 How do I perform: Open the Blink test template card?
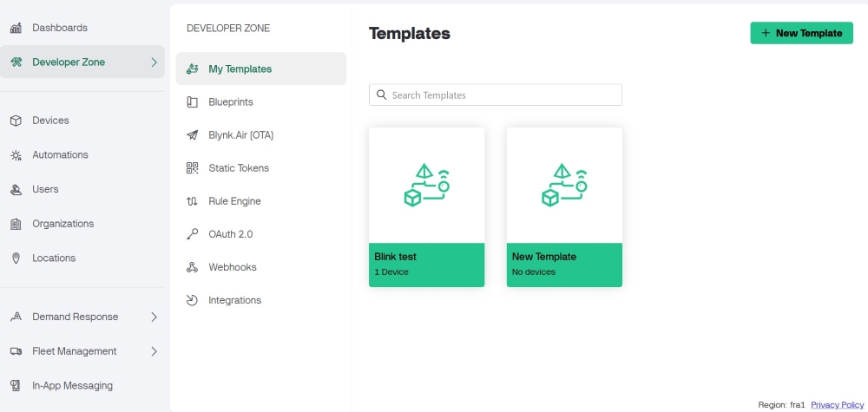[x=427, y=207]
